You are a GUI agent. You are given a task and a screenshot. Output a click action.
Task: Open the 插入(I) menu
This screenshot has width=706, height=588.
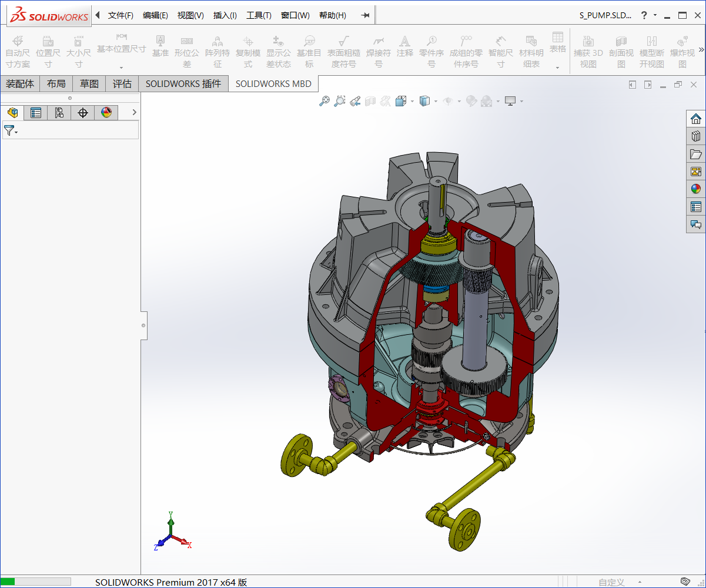tap(225, 15)
